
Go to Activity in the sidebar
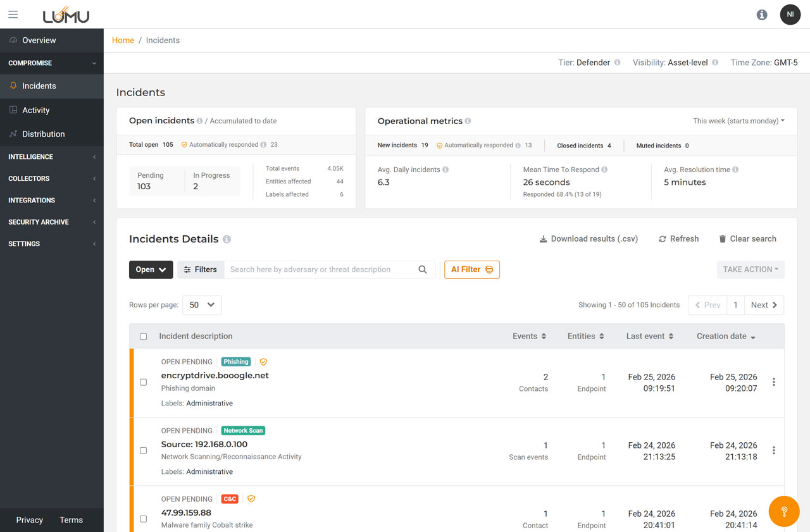click(36, 110)
